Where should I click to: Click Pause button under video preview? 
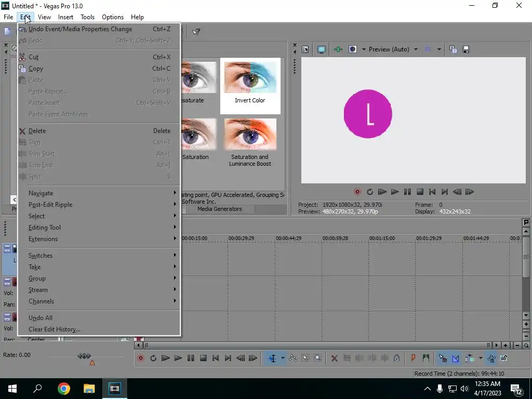pyautogui.click(x=407, y=192)
